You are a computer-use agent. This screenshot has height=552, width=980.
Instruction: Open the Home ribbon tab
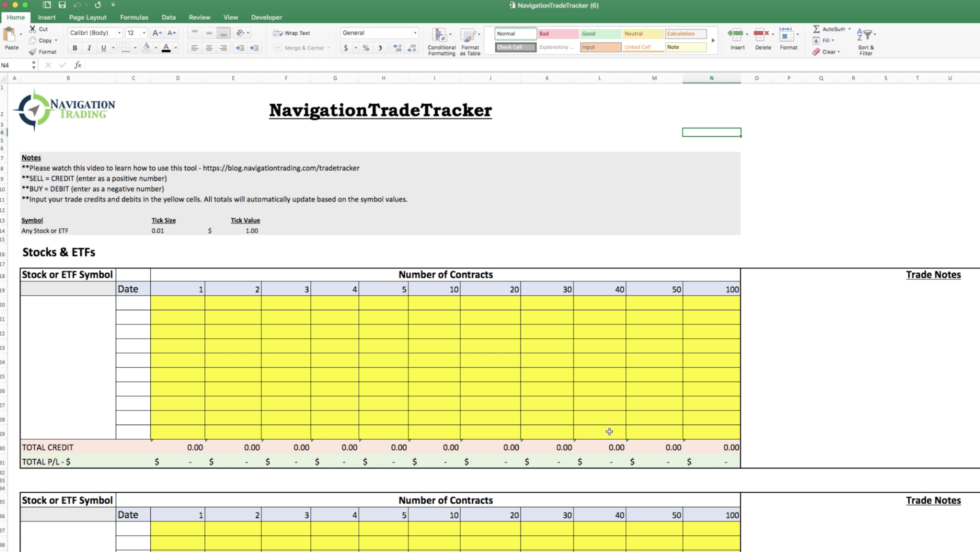point(15,17)
